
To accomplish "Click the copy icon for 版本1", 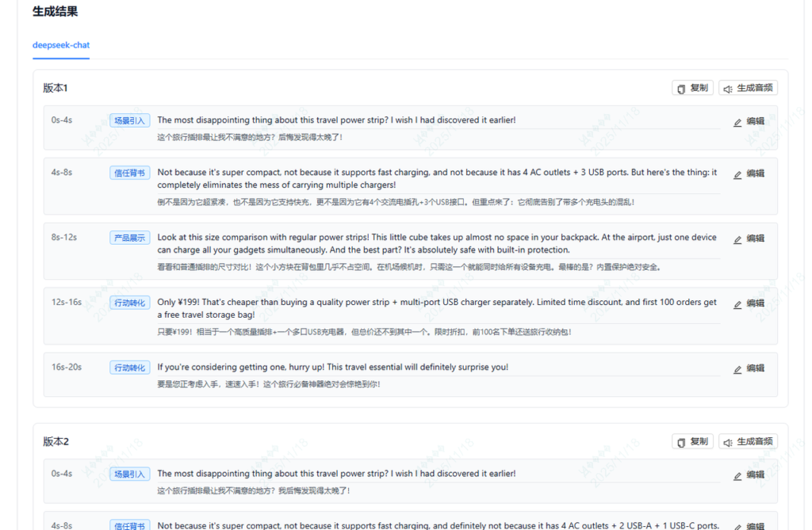I will point(681,89).
